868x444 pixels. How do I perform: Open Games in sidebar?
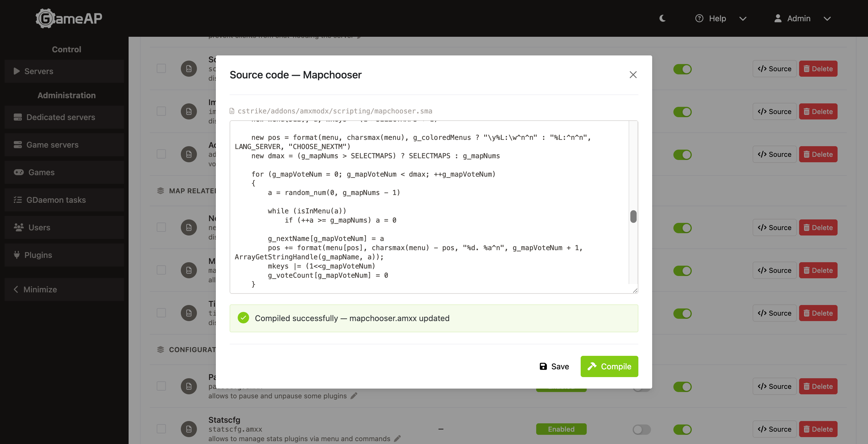64,172
